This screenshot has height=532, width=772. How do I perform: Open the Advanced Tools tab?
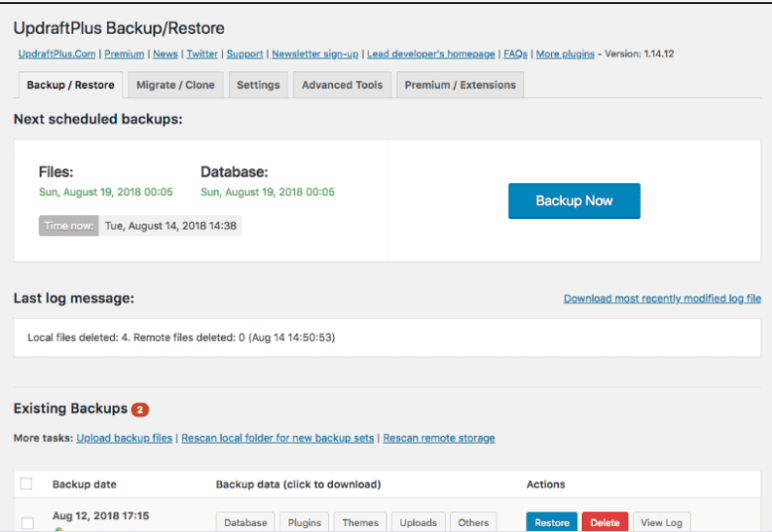click(x=342, y=84)
